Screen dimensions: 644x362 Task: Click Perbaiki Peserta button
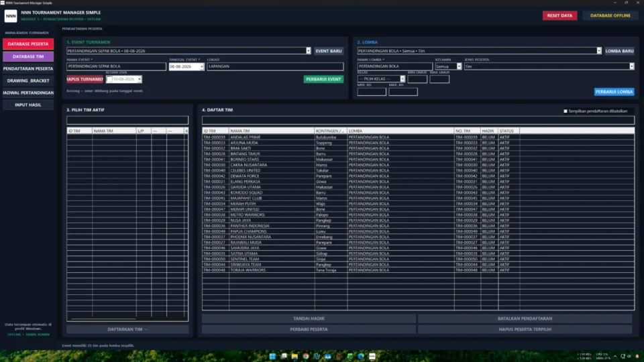pos(309,329)
